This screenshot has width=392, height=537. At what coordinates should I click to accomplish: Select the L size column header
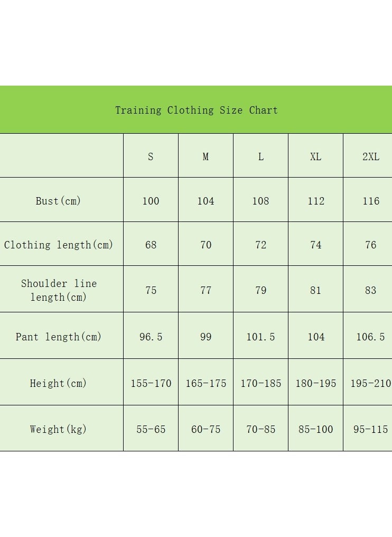coord(260,155)
